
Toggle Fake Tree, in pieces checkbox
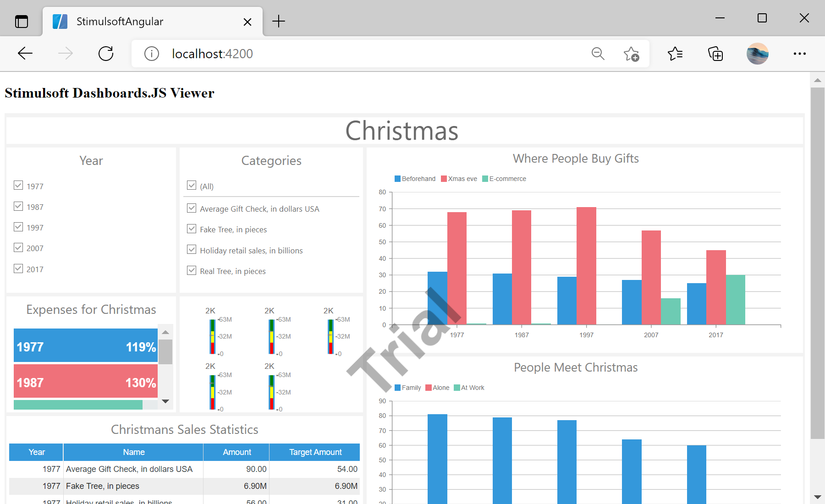[x=192, y=229]
